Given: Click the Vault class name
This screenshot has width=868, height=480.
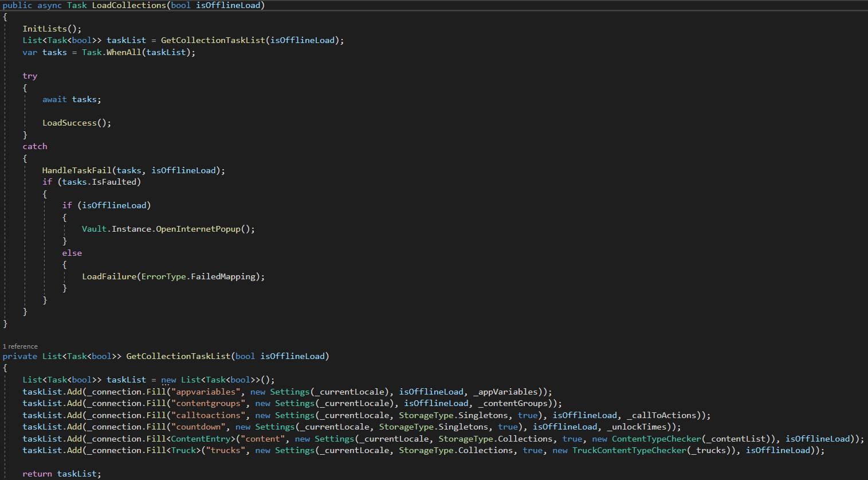Looking at the screenshot, I should [94, 229].
